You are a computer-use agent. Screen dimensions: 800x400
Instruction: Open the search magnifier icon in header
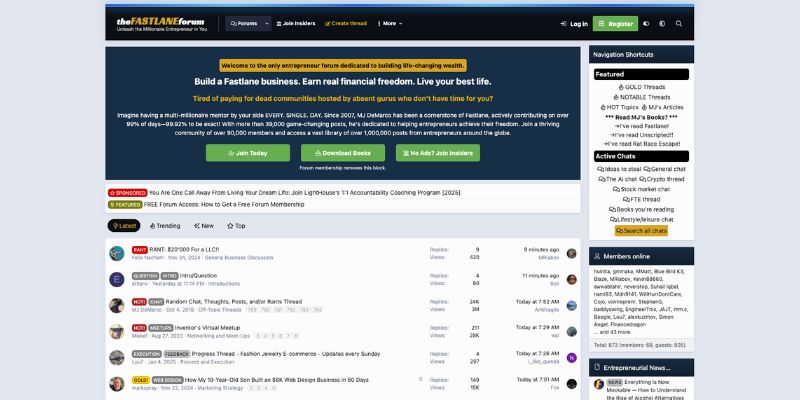679,23
